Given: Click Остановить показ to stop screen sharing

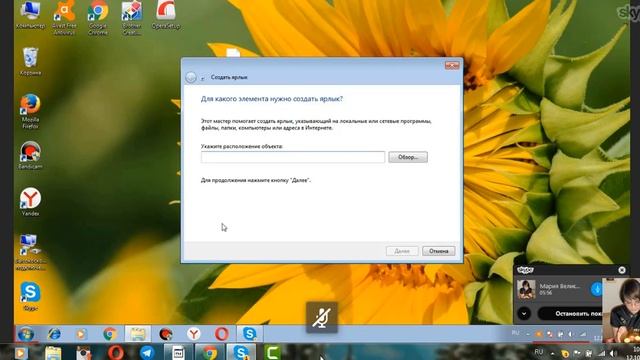Looking at the screenshot, I should pos(571,313).
